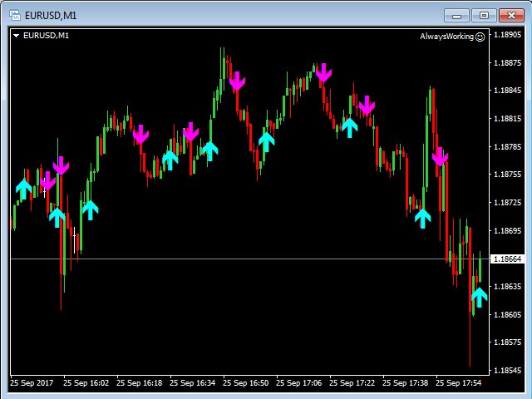The height and width of the screenshot is (399, 532).
Task: Click the 1.18545 price scale value
Action: click(507, 370)
